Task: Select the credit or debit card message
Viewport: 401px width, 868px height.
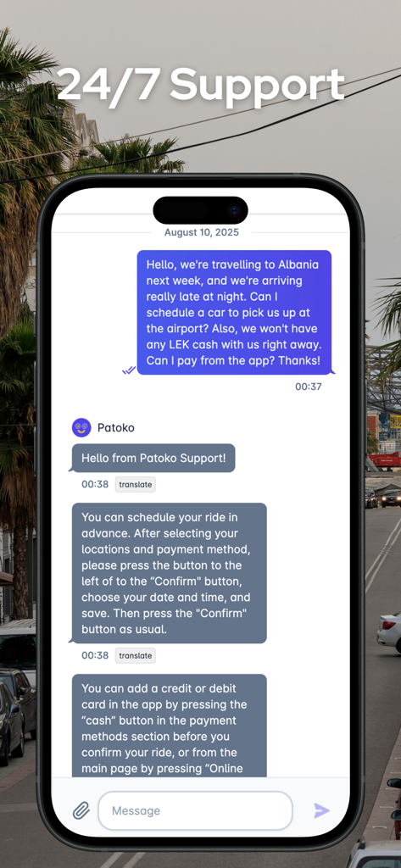Action: [170, 726]
